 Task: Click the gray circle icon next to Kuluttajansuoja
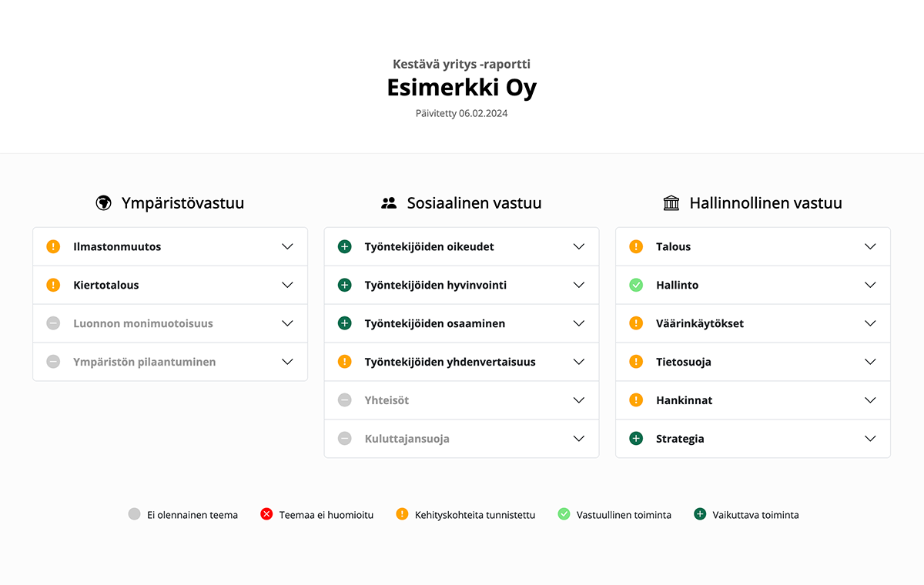point(343,438)
